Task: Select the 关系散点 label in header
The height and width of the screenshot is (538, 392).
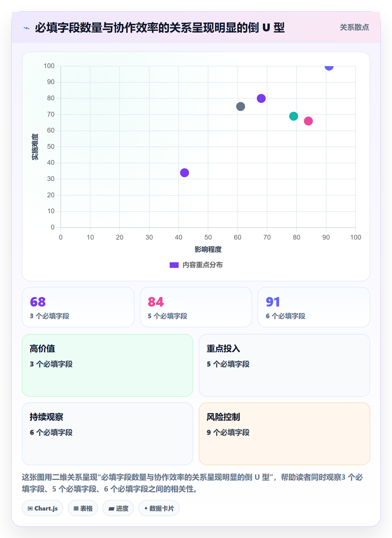Action: (354, 27)
